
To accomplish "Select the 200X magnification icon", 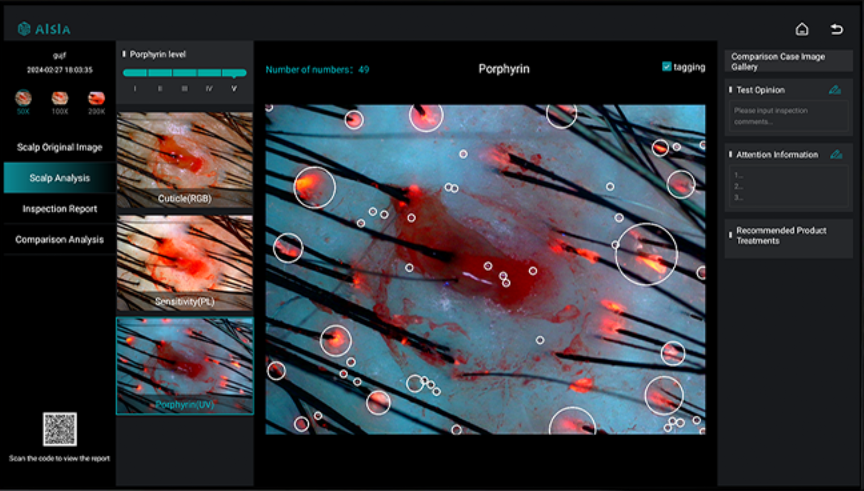I will point(96,99).
